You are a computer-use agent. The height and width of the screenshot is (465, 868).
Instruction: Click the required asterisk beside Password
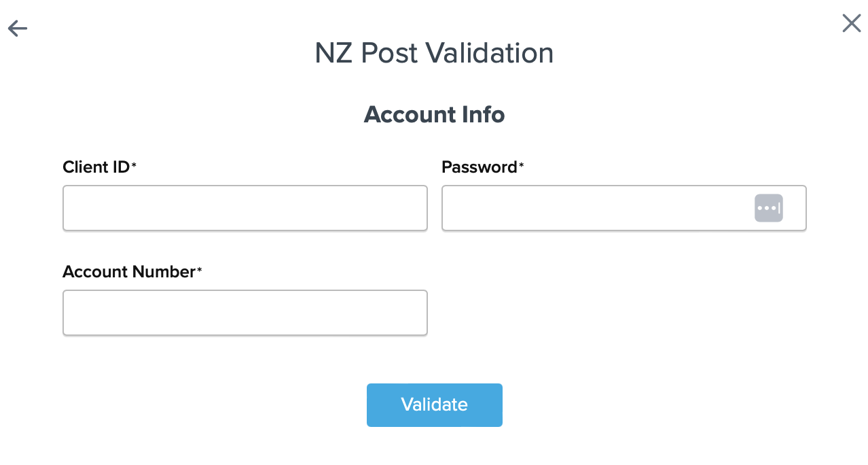[522, 167]
